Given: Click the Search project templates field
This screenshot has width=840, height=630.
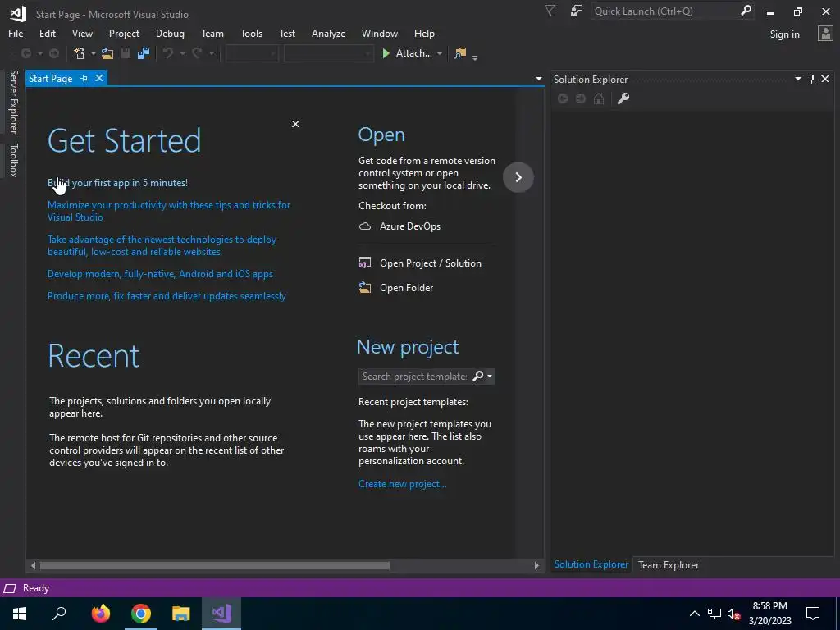Looking at the screenshot, I should tap(414, 376).
